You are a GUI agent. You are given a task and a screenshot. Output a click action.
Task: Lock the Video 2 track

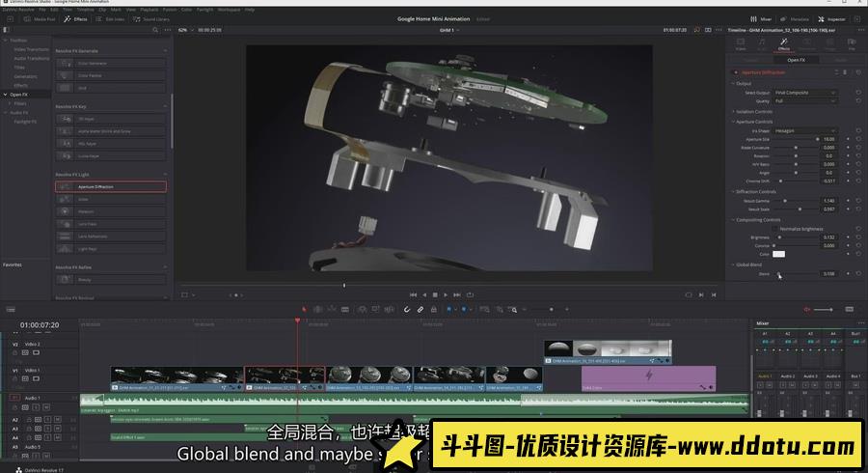point(14,352)
